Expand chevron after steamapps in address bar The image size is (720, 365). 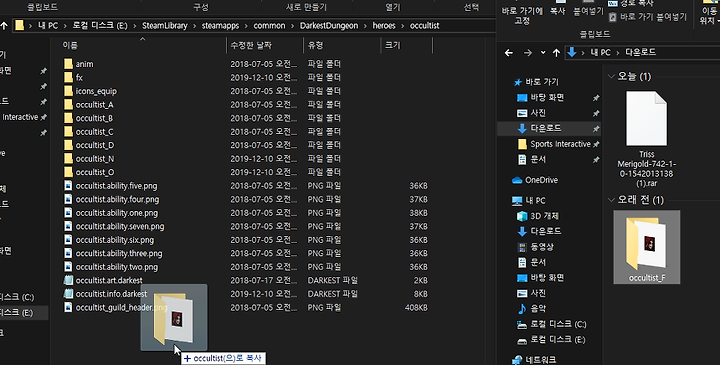tap(246, 26)
